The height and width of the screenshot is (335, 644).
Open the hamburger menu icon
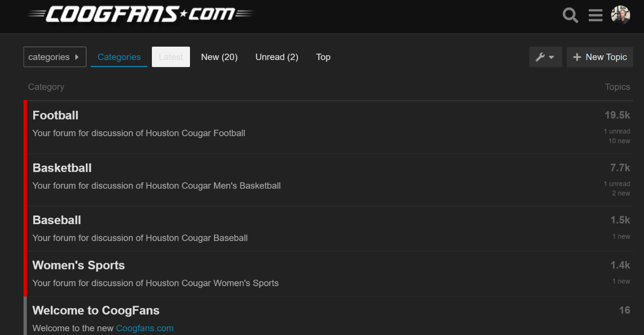click(595, 15)
